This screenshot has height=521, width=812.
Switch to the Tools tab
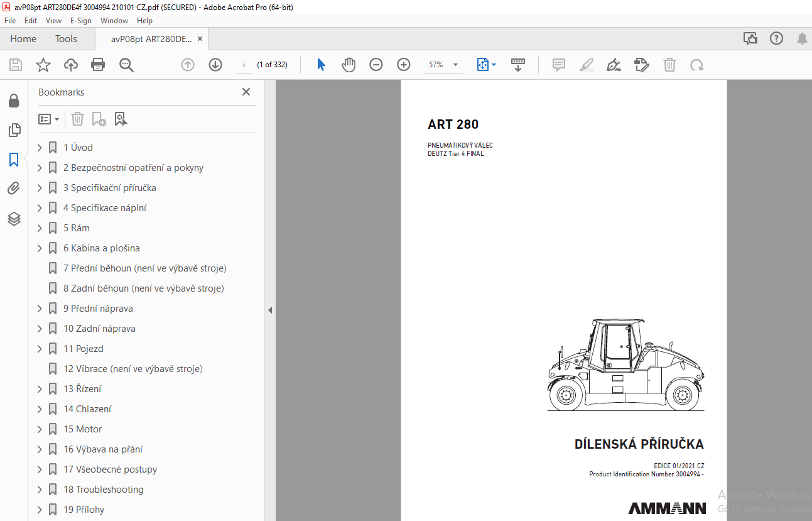[x=66, y=39]
